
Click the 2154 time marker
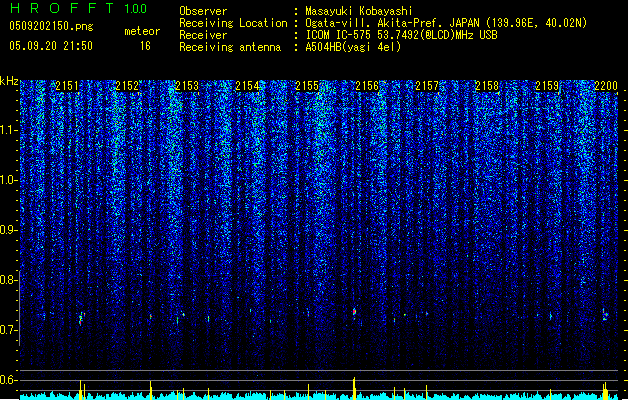247,86
